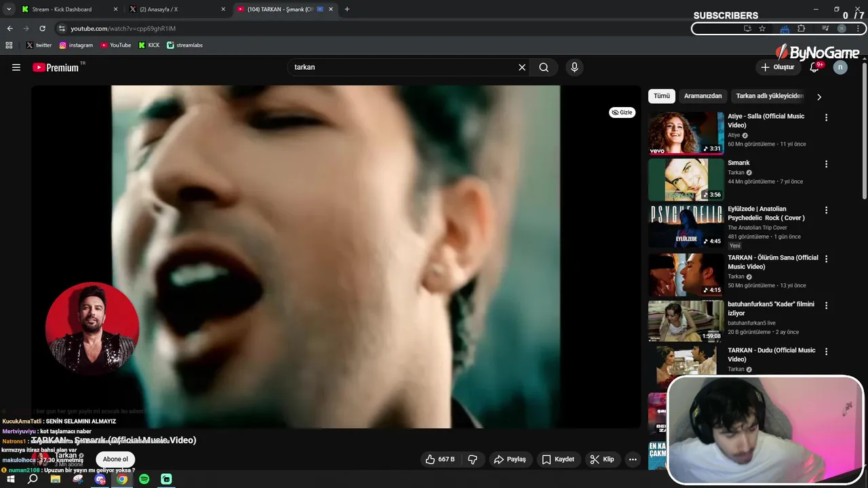
Task: Bookmark this page with the star icon
Action: [762, 28]
